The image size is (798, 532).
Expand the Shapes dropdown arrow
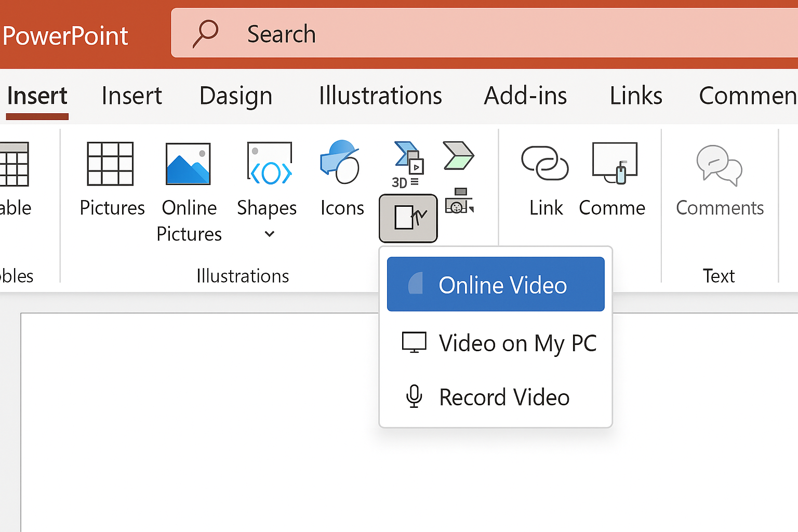pyautogui.click(x=269, y=234)
